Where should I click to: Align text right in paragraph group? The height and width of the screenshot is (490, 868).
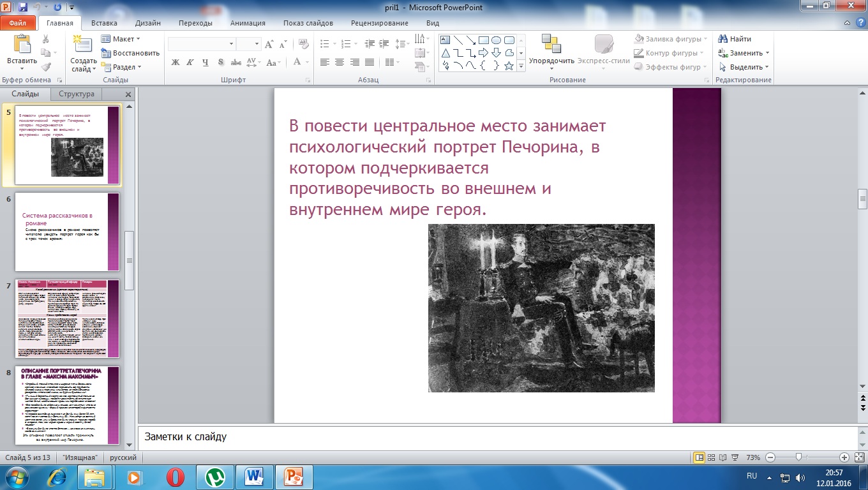(354, 63)
